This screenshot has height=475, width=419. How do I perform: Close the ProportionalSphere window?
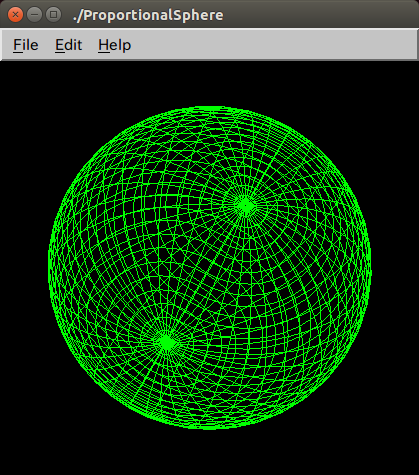(x=15, y=15)
